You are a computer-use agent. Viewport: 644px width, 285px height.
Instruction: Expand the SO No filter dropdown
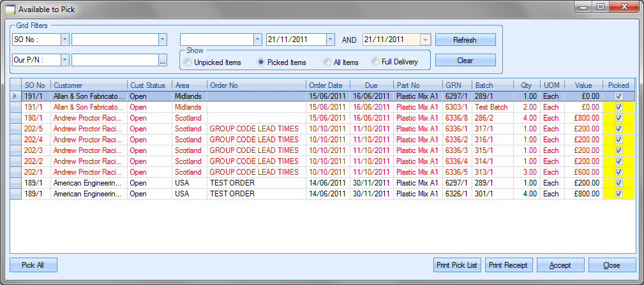[64, 40]
